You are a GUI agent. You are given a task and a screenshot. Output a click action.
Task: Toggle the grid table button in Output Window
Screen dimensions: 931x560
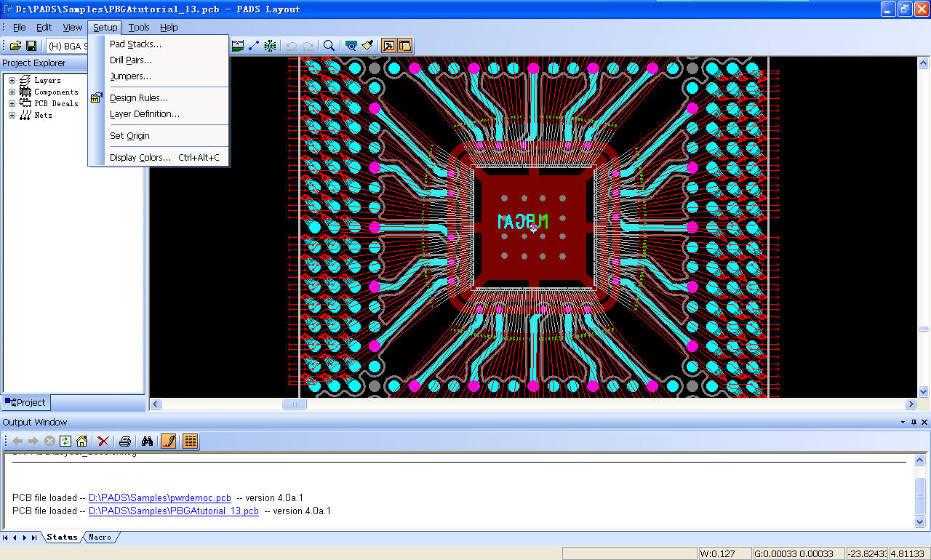[191, 441]
